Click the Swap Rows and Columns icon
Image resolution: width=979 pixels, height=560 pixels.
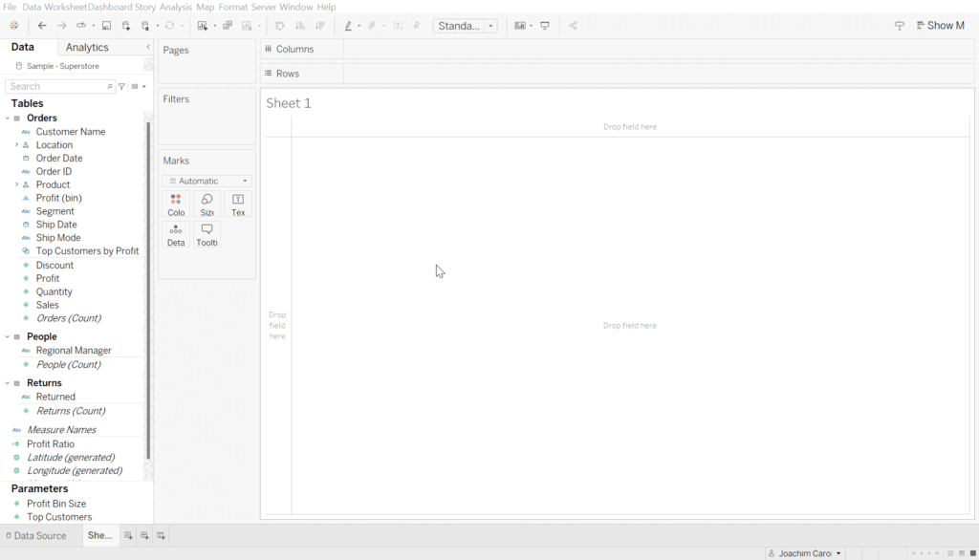coord(280,26)
